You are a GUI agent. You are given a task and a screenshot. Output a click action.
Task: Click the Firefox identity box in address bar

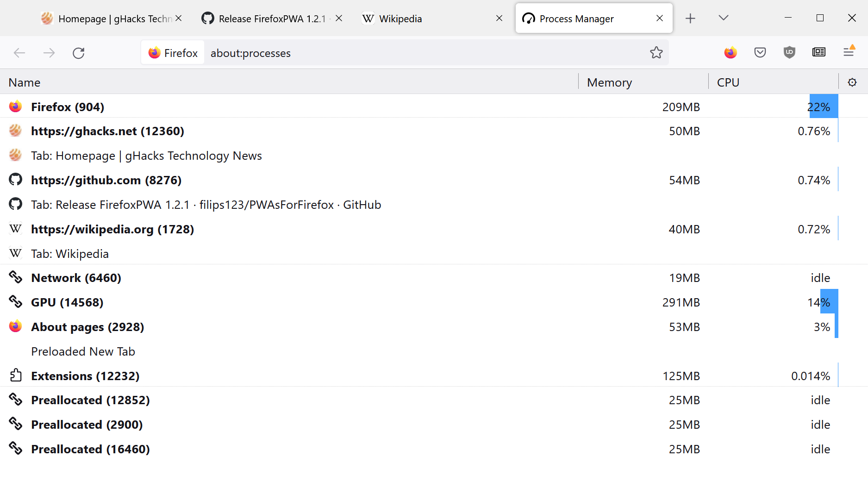point(173,53)
